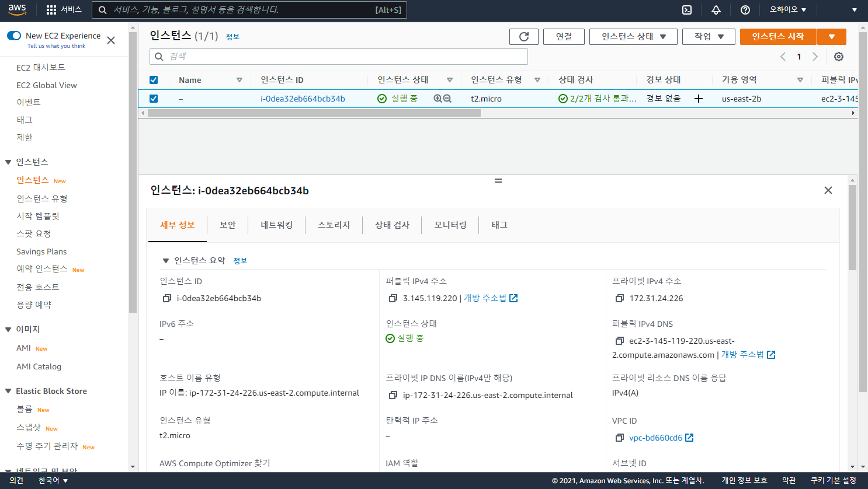
Task: Zoom out on the instance state icon
Action: tap(447, 99)
